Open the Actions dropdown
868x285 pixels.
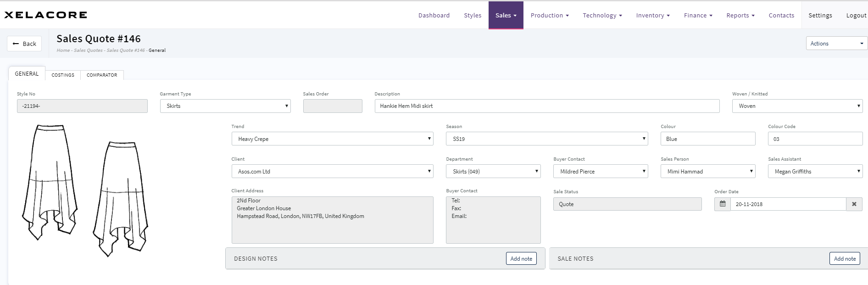[x=836, y=44]
